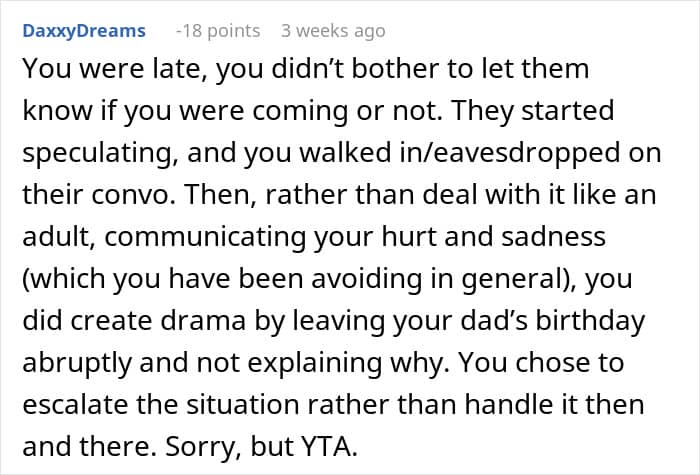Open the 3 weeks ago timestamp permalink
The height and width of the screenshot is (475, 700).
pyautogui.click(x=333, y=31)
